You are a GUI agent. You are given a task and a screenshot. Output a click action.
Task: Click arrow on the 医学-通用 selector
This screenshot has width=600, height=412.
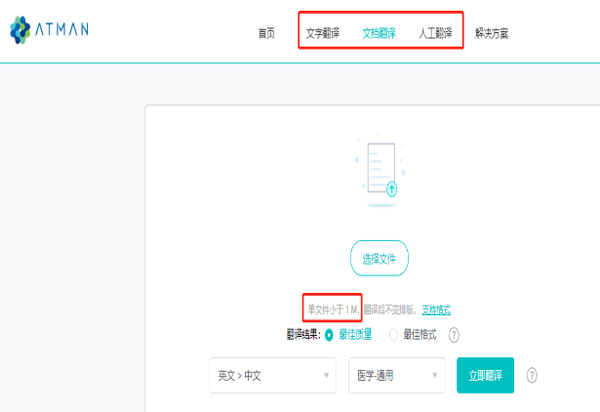click(x=436, y=376)
